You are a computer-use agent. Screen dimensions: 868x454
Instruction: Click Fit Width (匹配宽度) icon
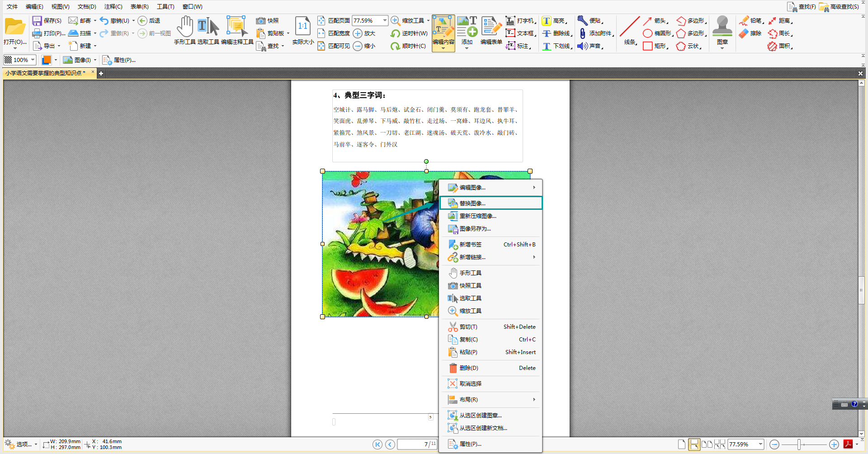(333, 33)
